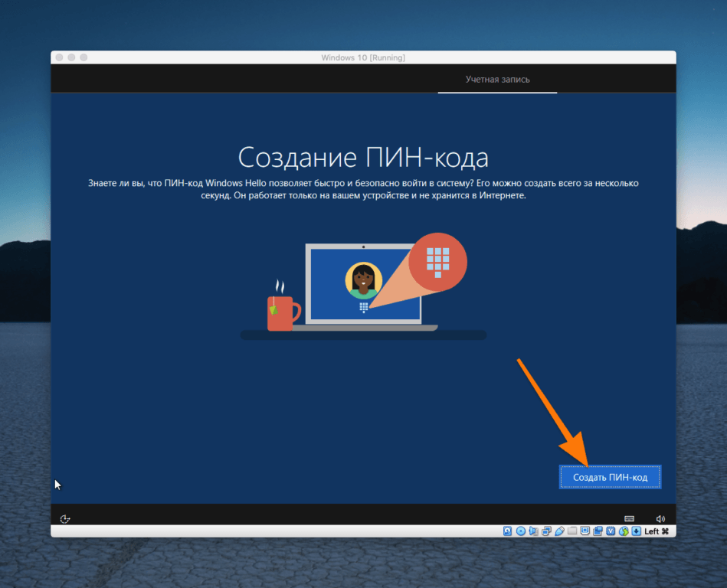This screenshot has height=588, width=727.
Task: Open Ease of Access options icon
Action: 65,518
